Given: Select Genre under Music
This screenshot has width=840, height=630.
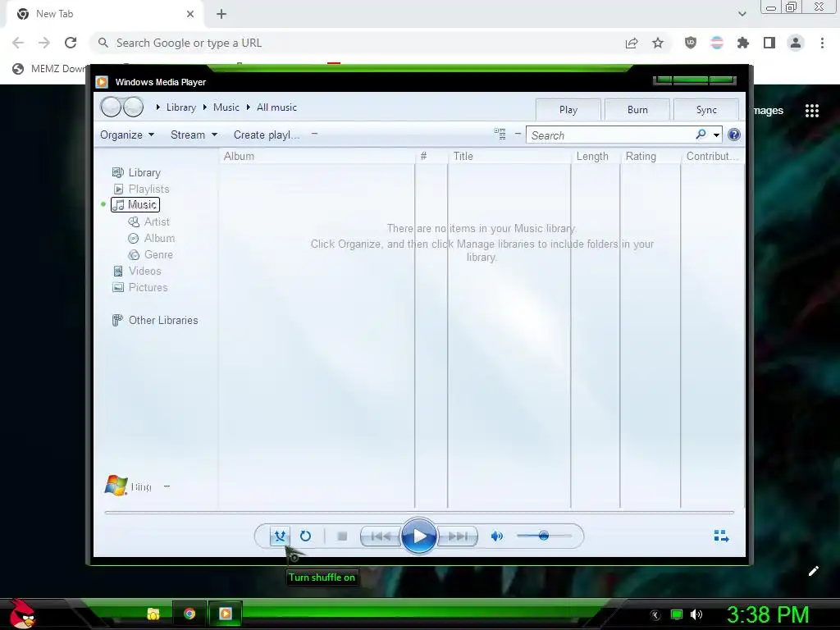Looking at the screenshot, I should coord(151,255).
